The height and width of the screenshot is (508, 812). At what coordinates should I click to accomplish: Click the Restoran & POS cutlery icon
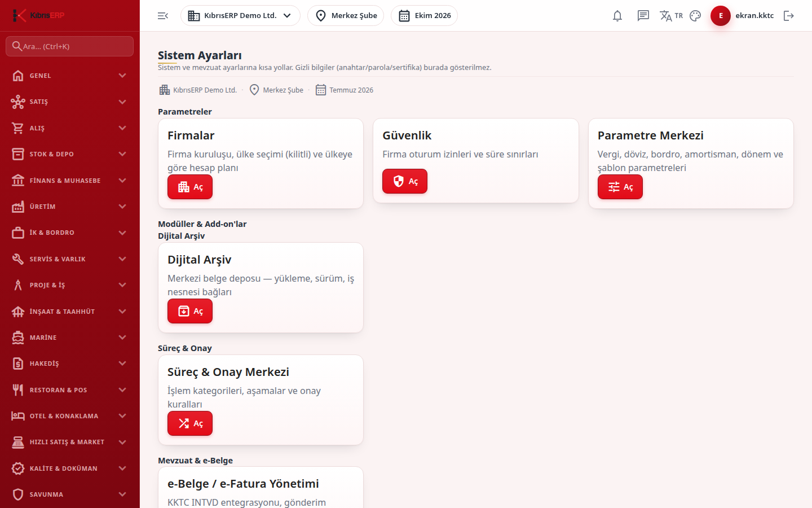click(x=18, y=390)
